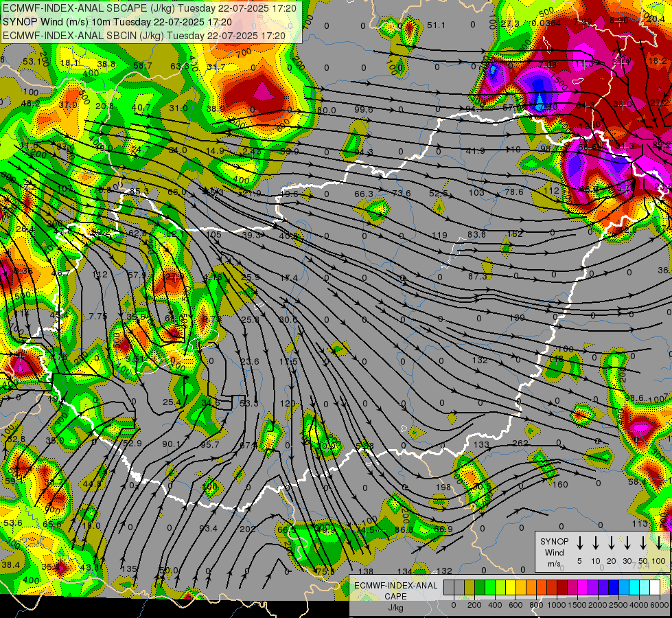Click the station value 139
Screen dimensions: 672x618
518,318
